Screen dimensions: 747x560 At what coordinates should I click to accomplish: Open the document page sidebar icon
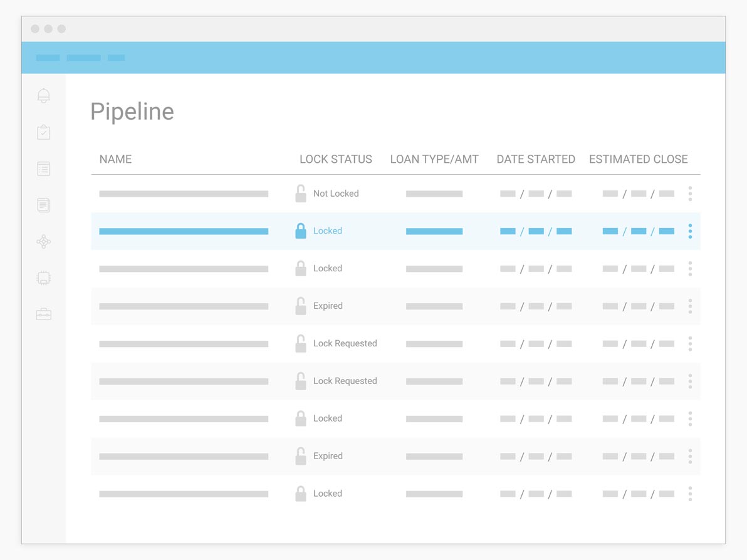click(43, 205)
